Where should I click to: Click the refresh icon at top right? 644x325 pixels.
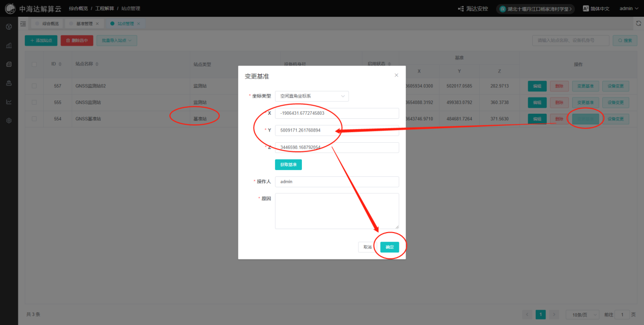coord(638,24)
